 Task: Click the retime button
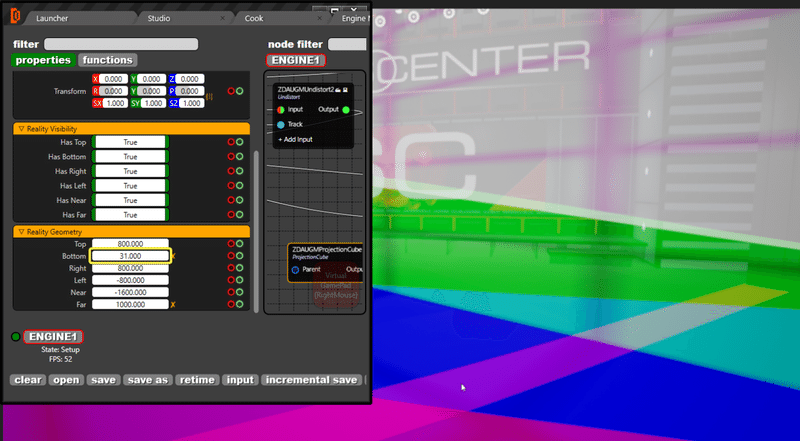(x=197, y=380)
